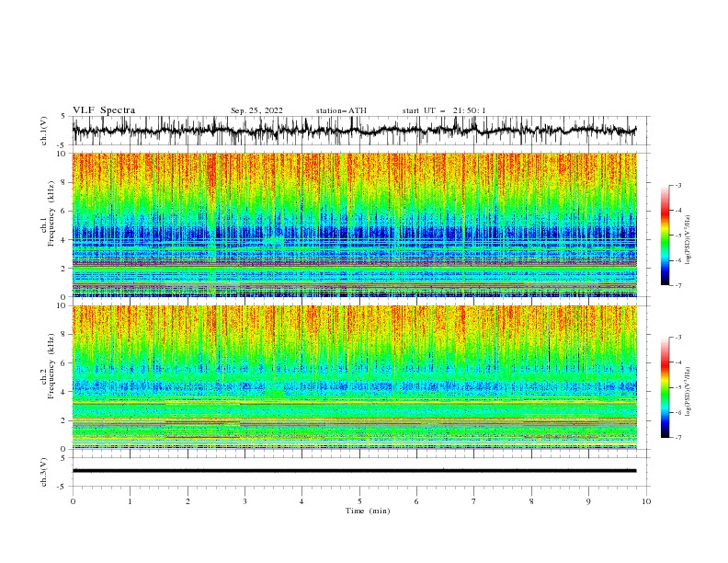Click the "ch.3(V)" axis label
728x563 pixels.
(x=44, y=472)
